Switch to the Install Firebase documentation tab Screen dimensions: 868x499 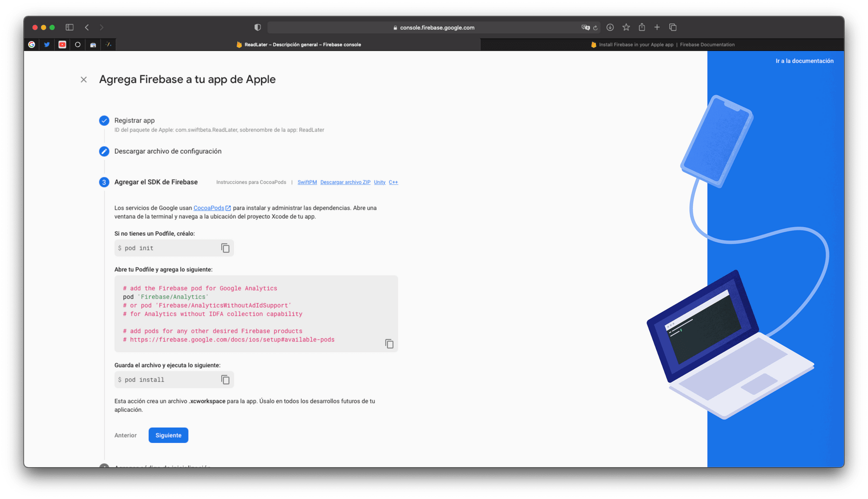662,44
